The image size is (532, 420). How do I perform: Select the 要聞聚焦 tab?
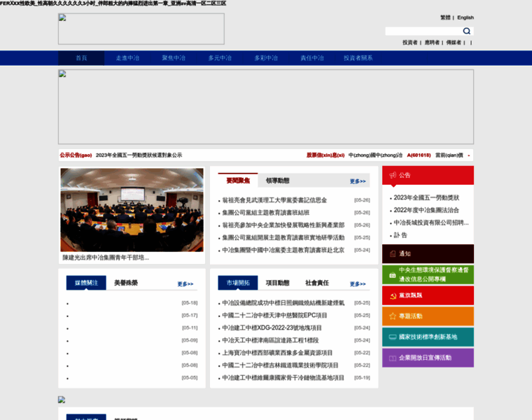238,181
